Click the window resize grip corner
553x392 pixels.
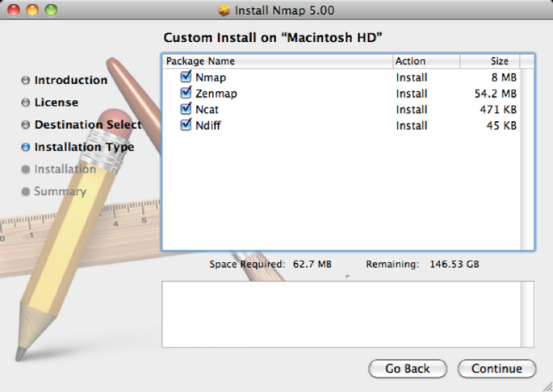547,386
